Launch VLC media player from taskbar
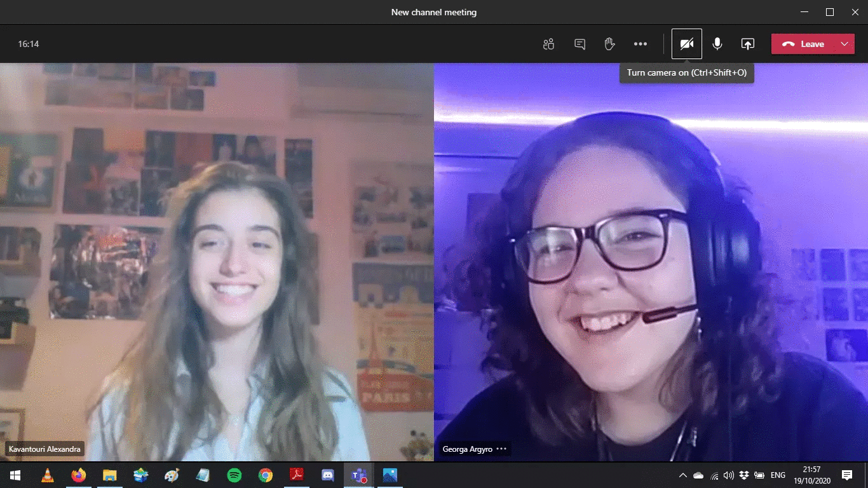Screen dimensions: 868x488 click(x=47, y=475)
